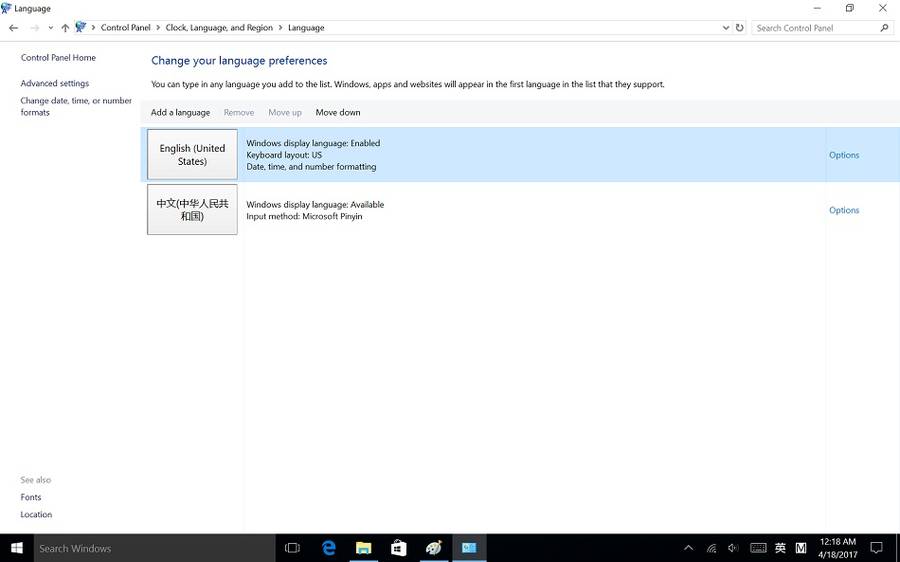Viewport: 900px width, 562px height.
Task: Open Microsoft Edge from the taskbar
Action: (x=329, y=548)
